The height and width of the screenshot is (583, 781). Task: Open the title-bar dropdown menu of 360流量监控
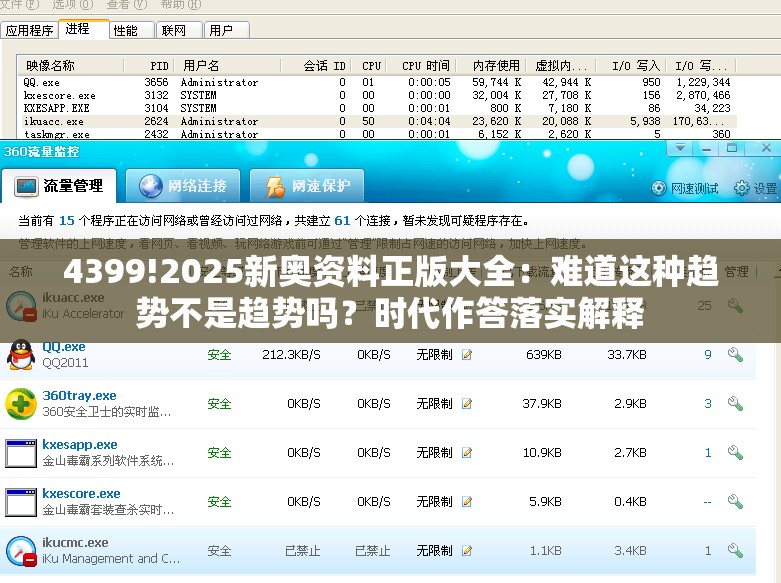680,148
